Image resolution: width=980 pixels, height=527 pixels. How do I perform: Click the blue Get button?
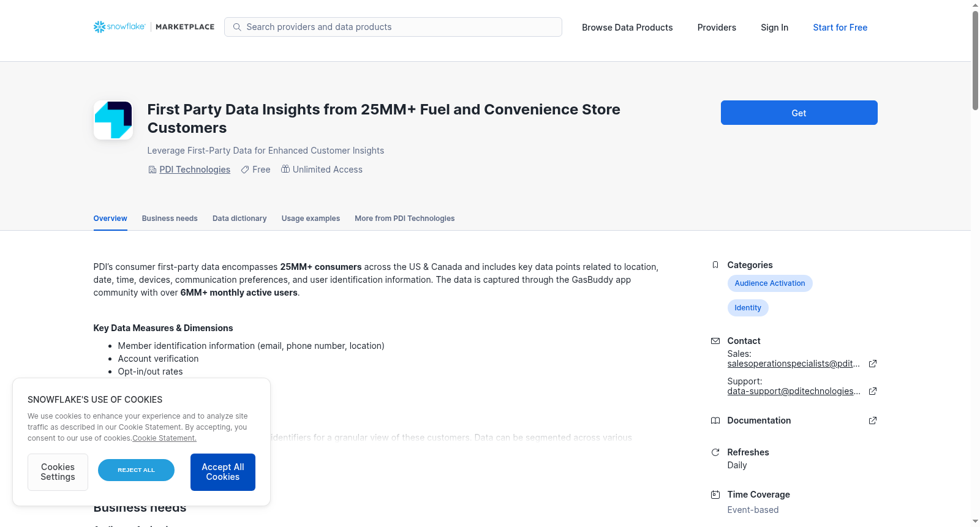[799, 113]
